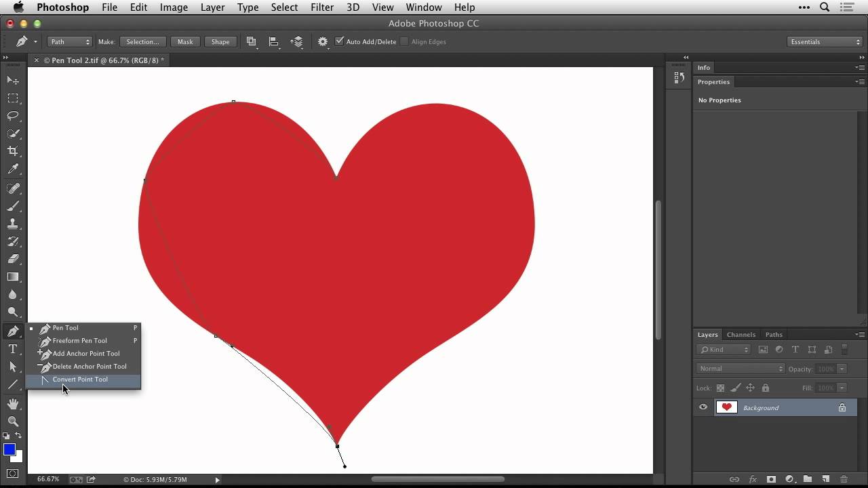Select the Brush tool
Image resolution: width=868 pixels, height=488 pixels.
tap(13, 206)
